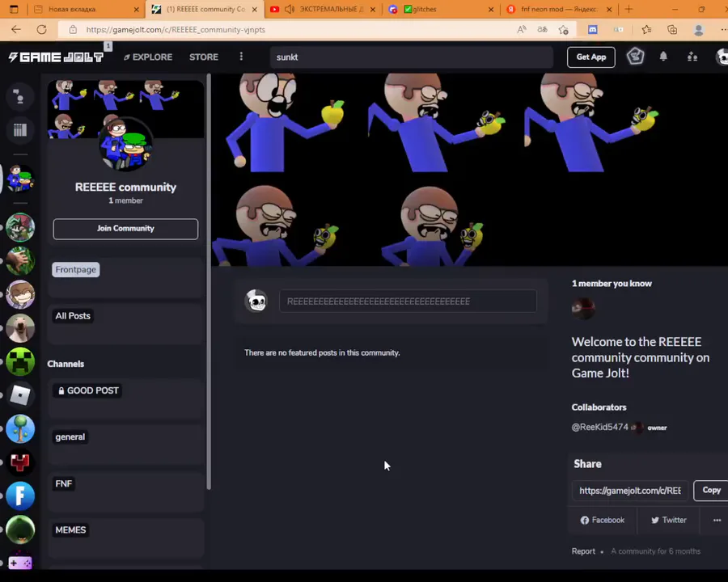This screenshot has height=582, width=728.
Task: Open the tab actions menu icon
Action: [x=14, y=9]
